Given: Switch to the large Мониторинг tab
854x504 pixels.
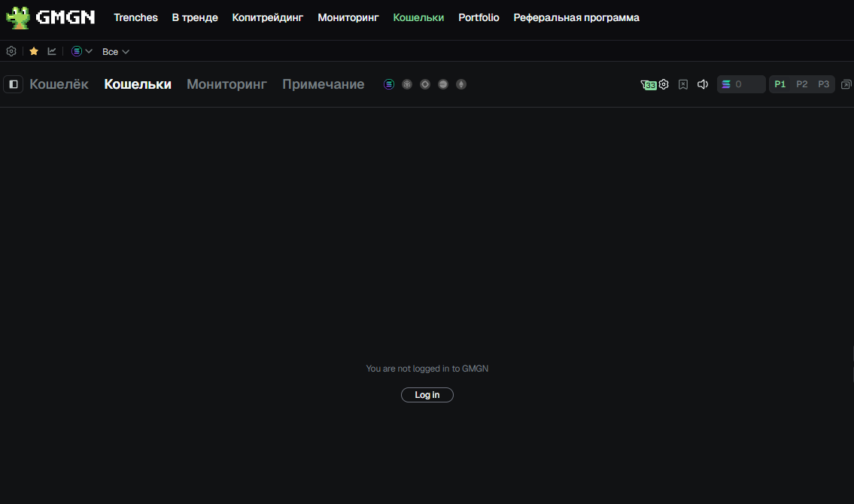Looking at the screenshot, I should pos(226,84).
